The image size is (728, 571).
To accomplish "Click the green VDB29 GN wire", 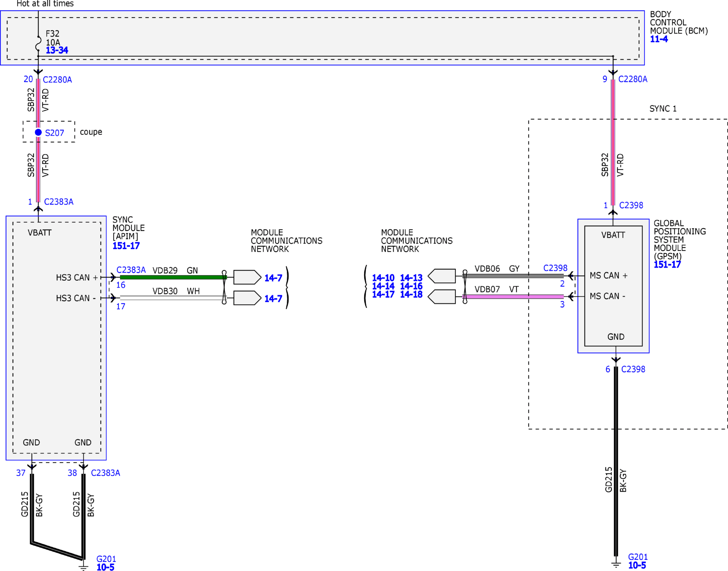I will (173, 277).
